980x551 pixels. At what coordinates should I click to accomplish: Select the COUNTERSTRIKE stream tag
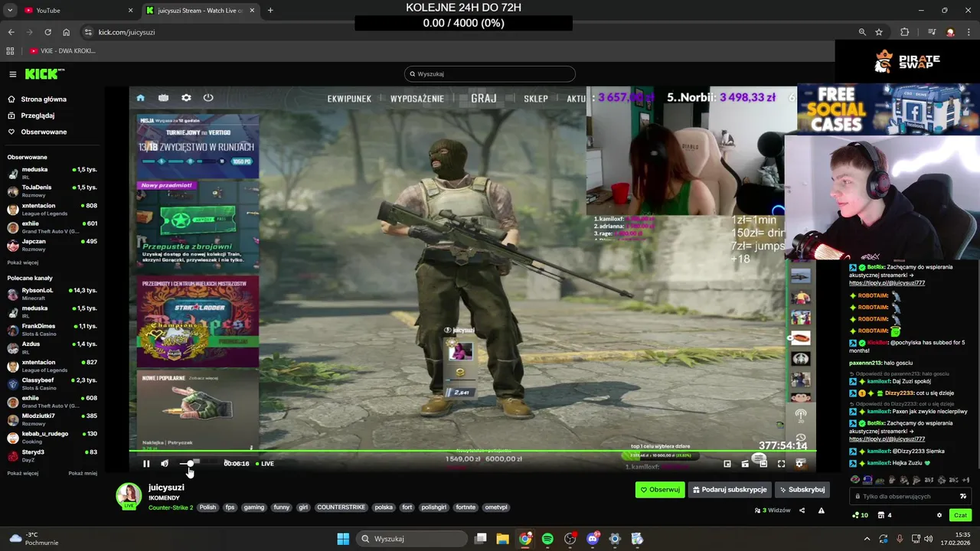pyautogui.click(x=341, y=507)
